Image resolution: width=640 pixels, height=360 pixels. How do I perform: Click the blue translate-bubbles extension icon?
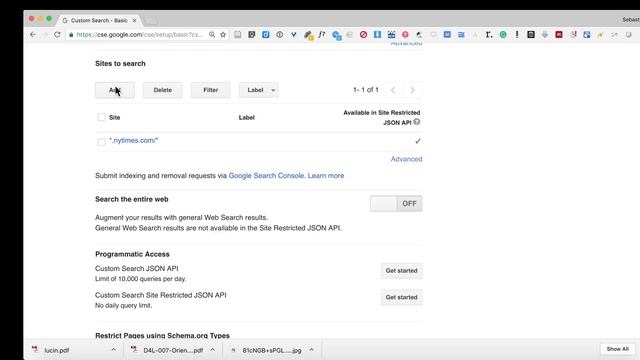point(337,36)
